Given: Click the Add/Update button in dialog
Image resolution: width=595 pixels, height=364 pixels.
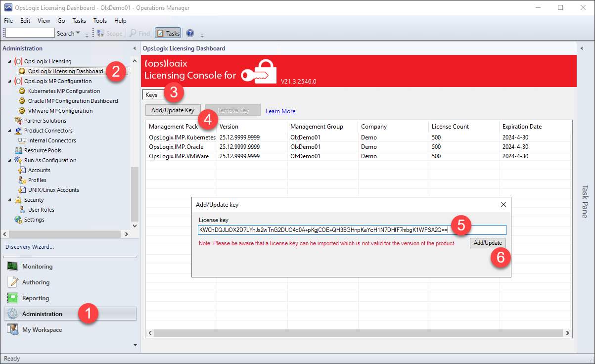Looking at the screenshot, I should pos(488,243).
